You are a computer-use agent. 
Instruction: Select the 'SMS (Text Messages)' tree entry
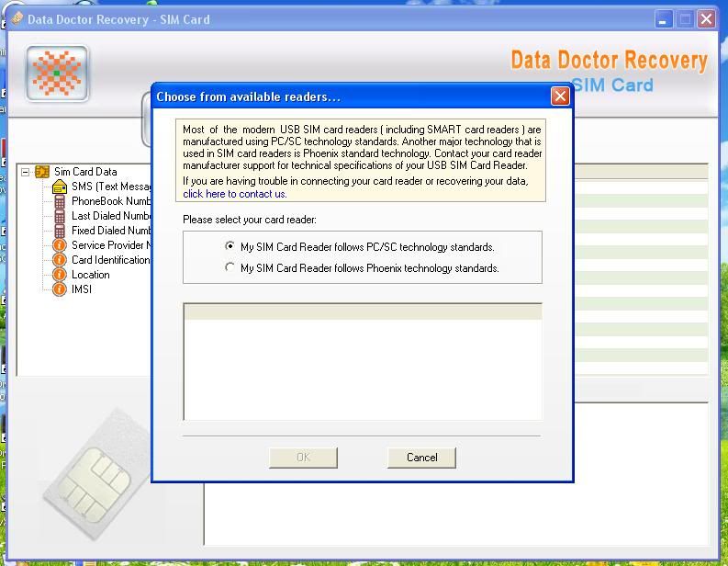coord(111,187)
